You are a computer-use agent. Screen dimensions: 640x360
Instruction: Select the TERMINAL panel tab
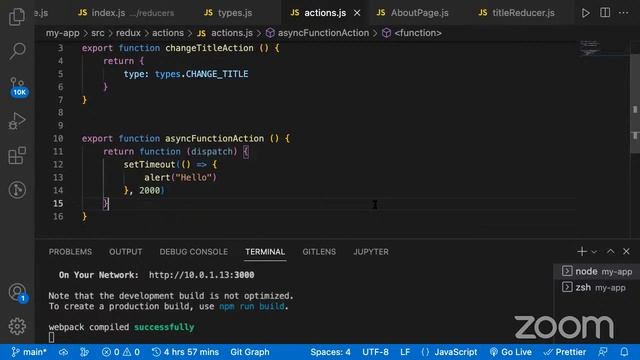click(265, 252)
